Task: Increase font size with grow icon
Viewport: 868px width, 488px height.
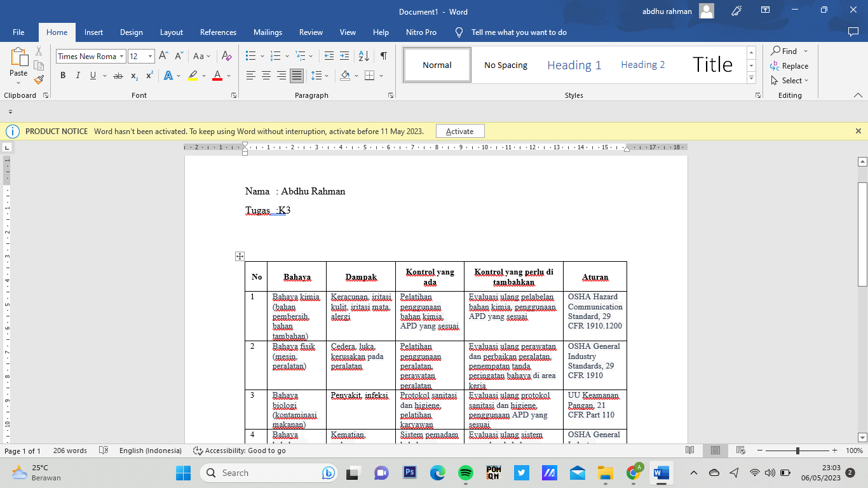Action: click(163, 56)
